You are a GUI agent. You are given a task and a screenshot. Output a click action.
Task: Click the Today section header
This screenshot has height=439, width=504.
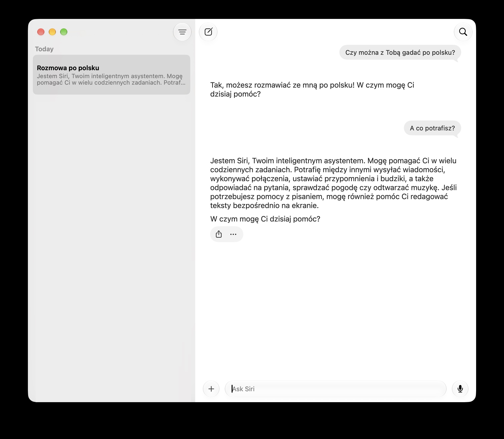pyautogui.click(x=44, y=49)
